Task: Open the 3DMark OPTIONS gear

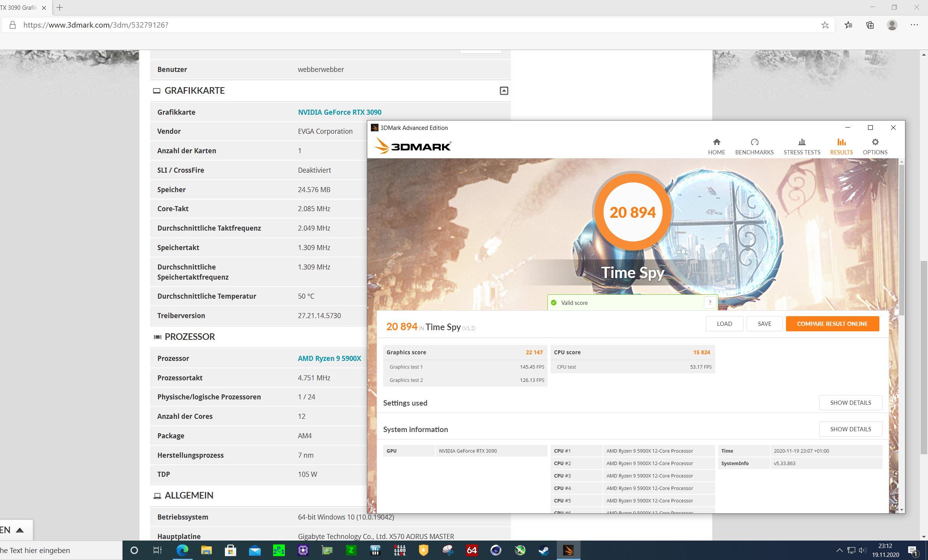Action: tap(875, 147)
